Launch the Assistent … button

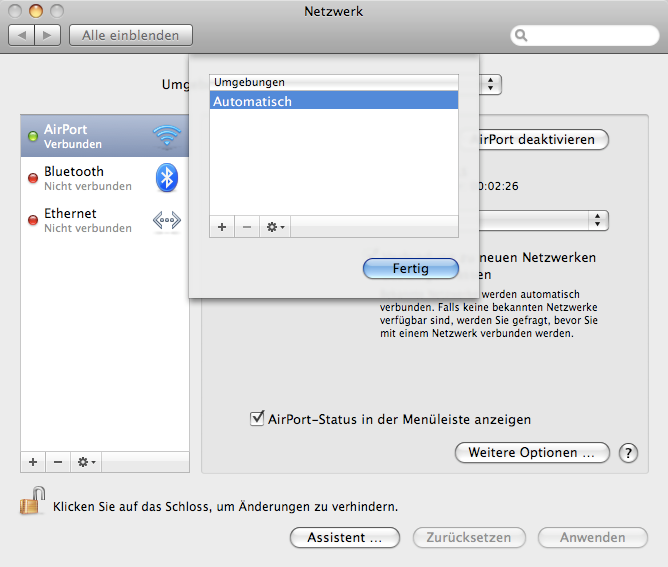coord(345,537)
